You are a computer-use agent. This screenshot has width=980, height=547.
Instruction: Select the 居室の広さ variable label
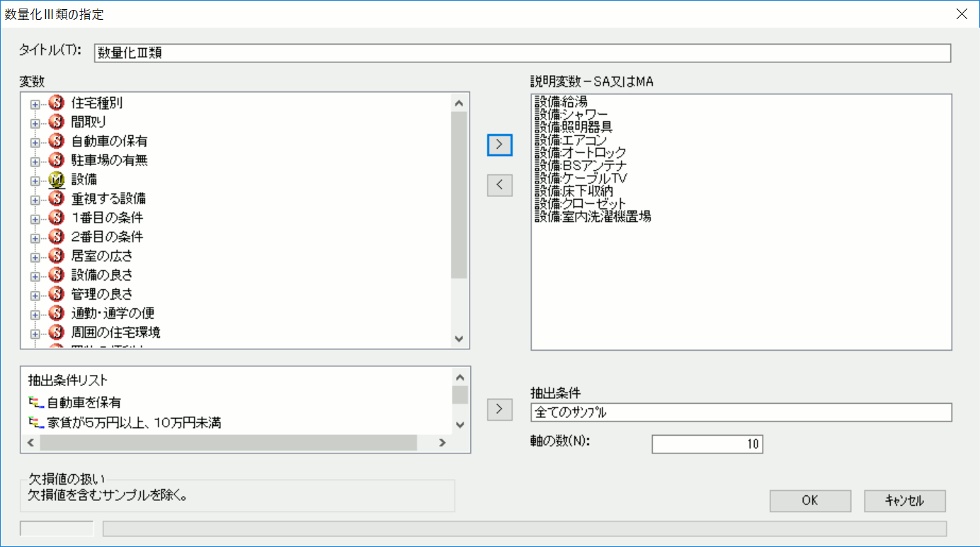coord(102,256)
